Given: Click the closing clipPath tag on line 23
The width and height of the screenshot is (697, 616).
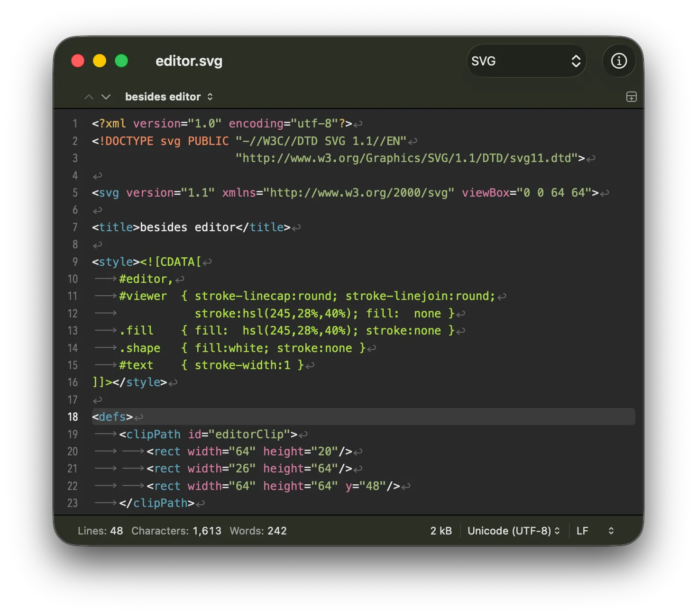Looking at the screenshot, I should [157, 503].
